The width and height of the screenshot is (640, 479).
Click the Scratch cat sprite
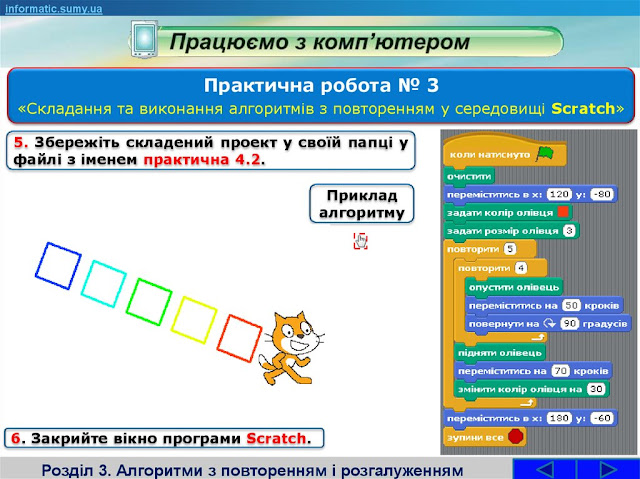click(291, 348)
